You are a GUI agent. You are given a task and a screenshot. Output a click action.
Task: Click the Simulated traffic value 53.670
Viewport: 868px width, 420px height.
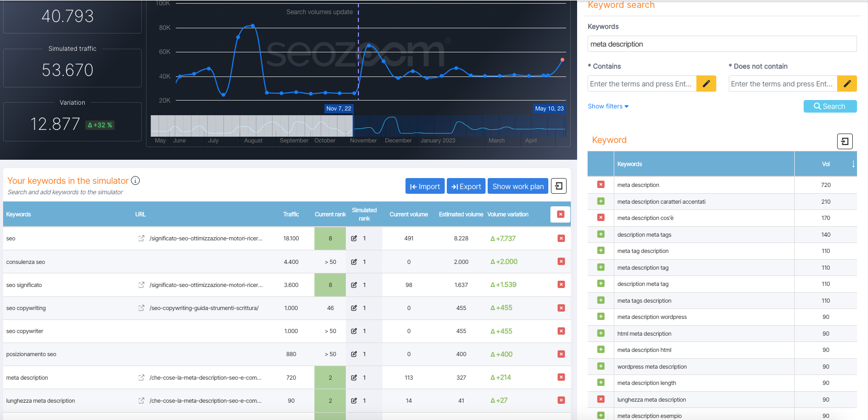pyautogui.click(x=67, y=70)
